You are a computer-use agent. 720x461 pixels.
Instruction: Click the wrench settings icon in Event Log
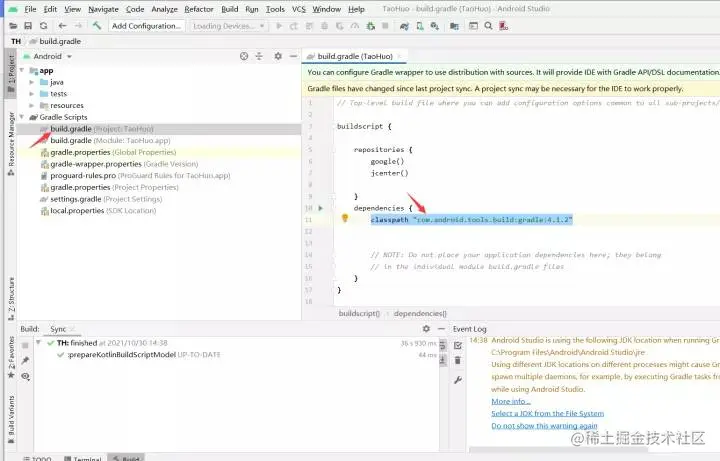[x=458, y=380]
